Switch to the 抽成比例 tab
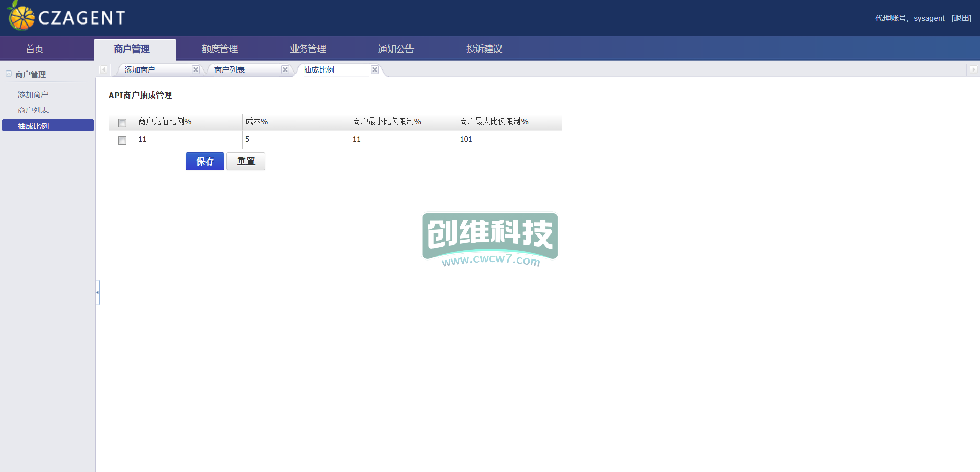Viewport: 980px width, 472px height. 319,70
